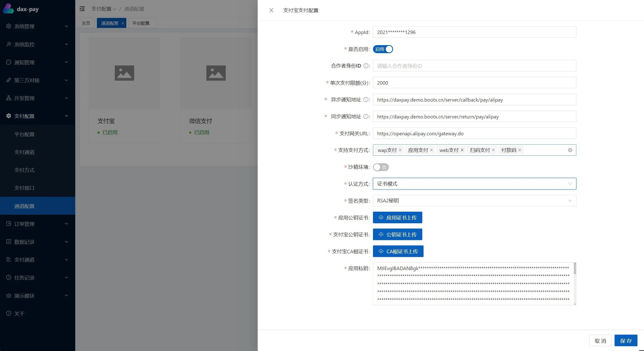Open the 认证方式 dropdown
The height and width of the screenshot is (351, 644).
tap(474, 184)
